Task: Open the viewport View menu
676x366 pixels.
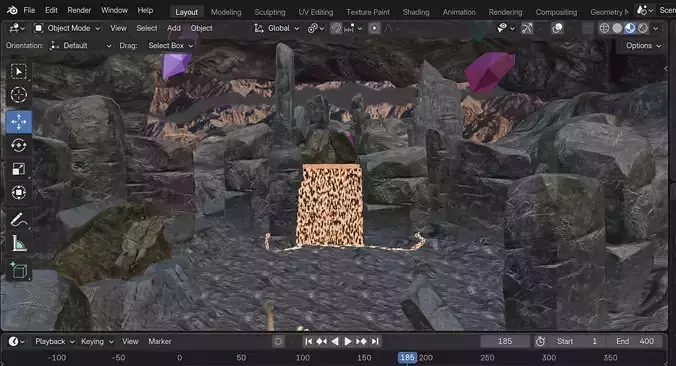Action: pyautogui.click(x=118, y=28)
